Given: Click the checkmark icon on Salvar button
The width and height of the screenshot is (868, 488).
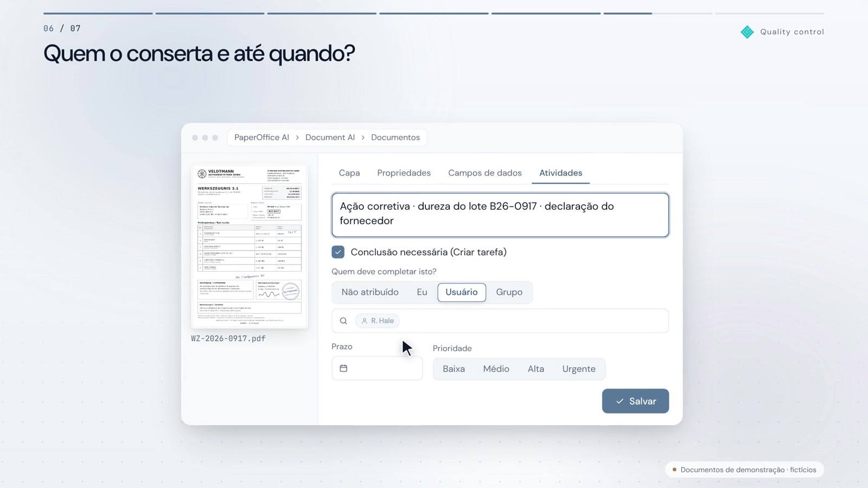Looking at the screenshot, I should tap(620, 401).
